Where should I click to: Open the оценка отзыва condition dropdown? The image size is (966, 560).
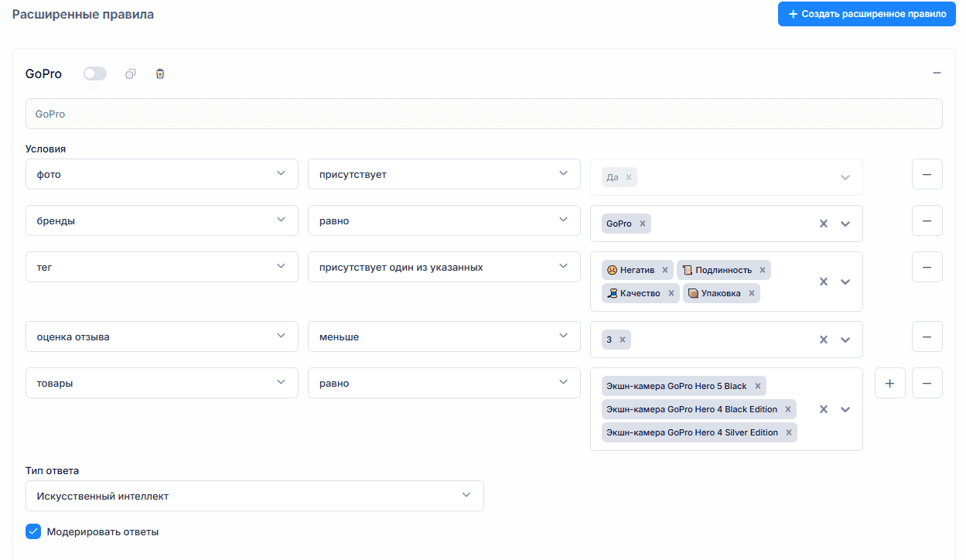tap(162, 336)
